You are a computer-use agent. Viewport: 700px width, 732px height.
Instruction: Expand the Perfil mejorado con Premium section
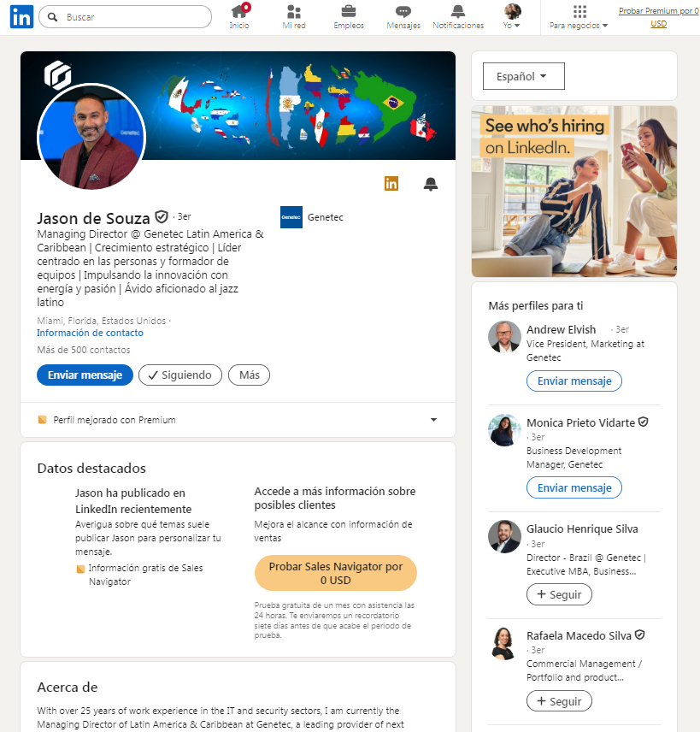point(238,420)
